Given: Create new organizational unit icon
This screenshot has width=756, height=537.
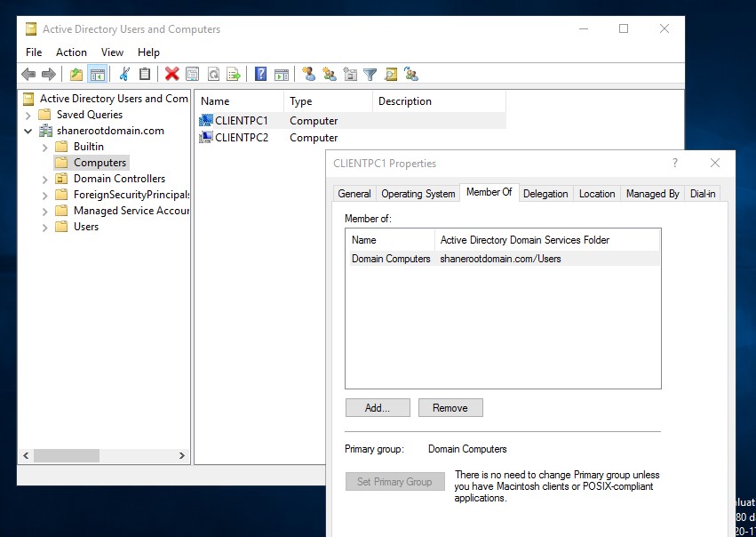Looking at the screenshot, I should pyautogui.click(x=350, y=74).
